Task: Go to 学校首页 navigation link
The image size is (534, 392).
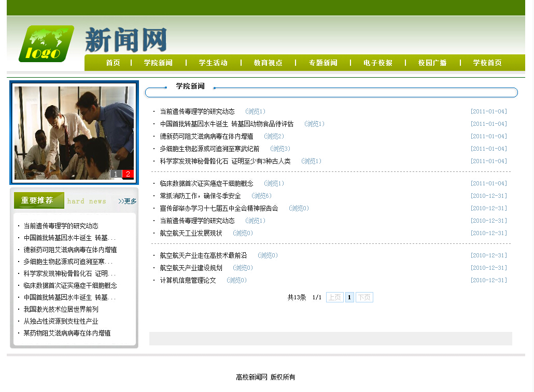Action: [487, 63]
